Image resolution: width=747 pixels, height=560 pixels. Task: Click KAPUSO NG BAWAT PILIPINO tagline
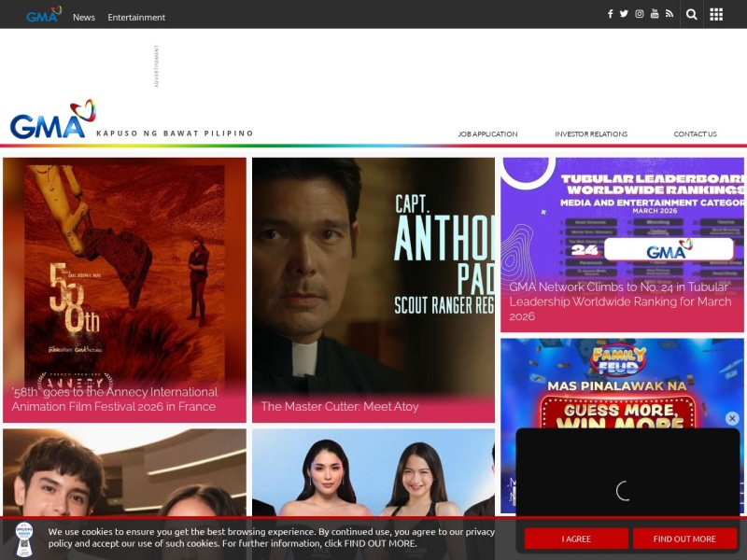point(175,133)
